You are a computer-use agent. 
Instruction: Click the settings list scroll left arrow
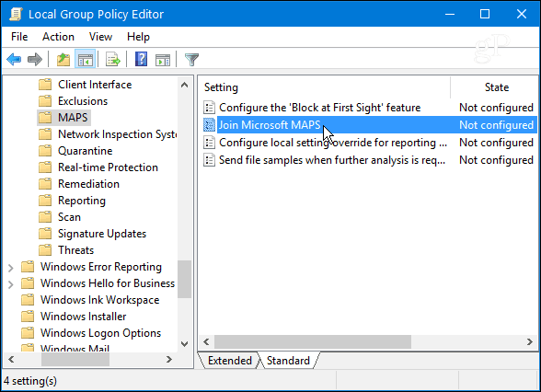coord(206,341)
